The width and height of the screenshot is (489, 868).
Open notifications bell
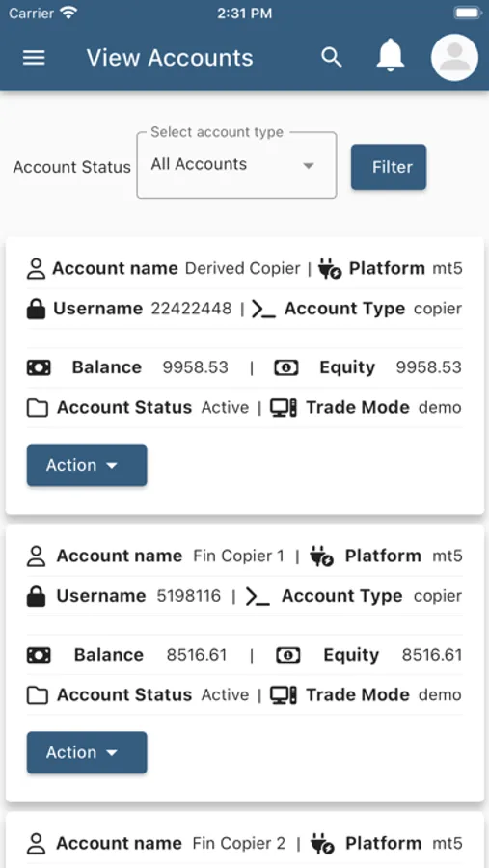(391, 55)
